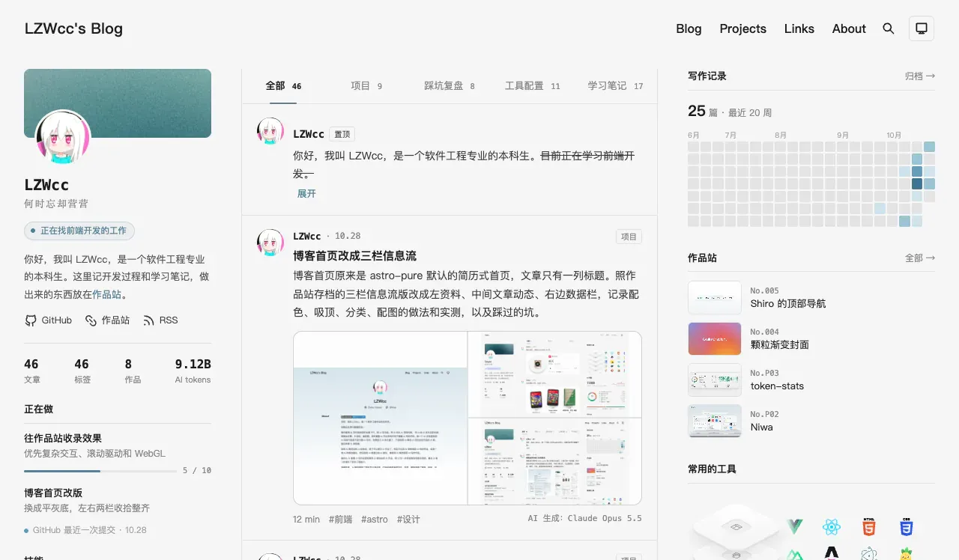This screenshot has height=560, width=959.
Task: Open the 全部 arrow link beside 作品站
Action: pyautogui.click(x=920, y=258)
